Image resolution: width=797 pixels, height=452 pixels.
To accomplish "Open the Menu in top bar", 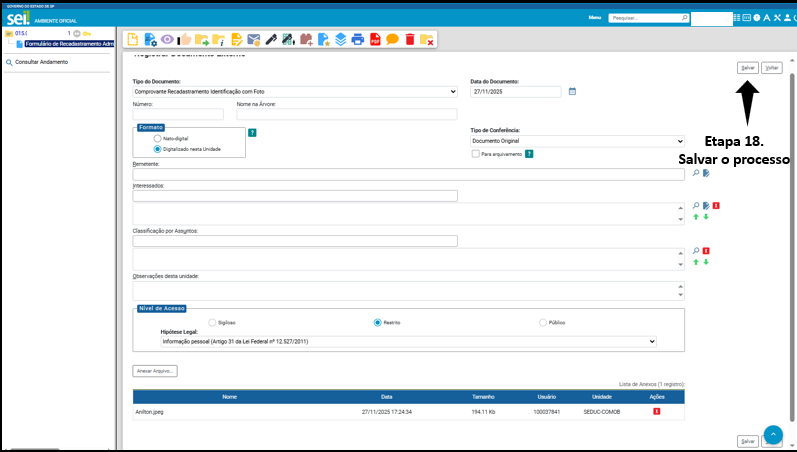I will 595,18.
